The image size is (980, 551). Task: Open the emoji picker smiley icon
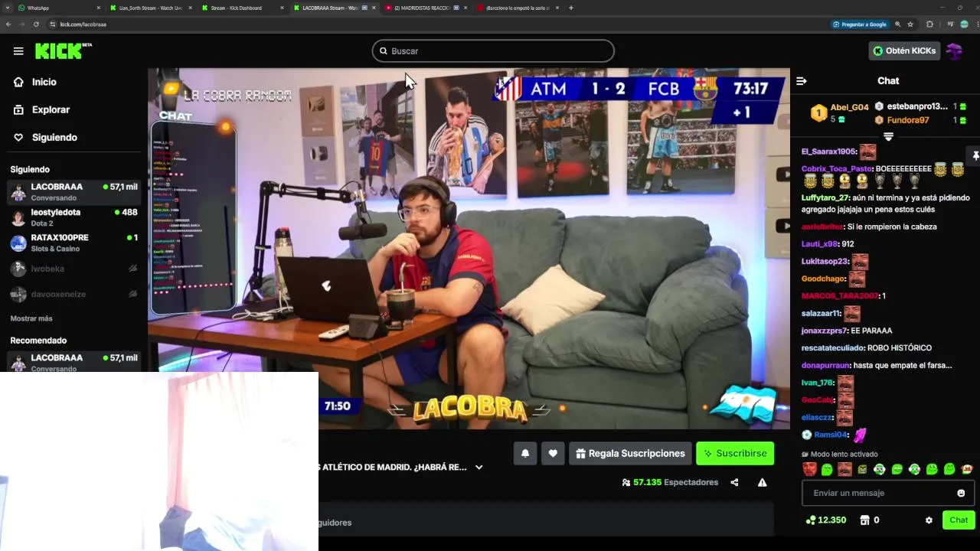[961, 493]
